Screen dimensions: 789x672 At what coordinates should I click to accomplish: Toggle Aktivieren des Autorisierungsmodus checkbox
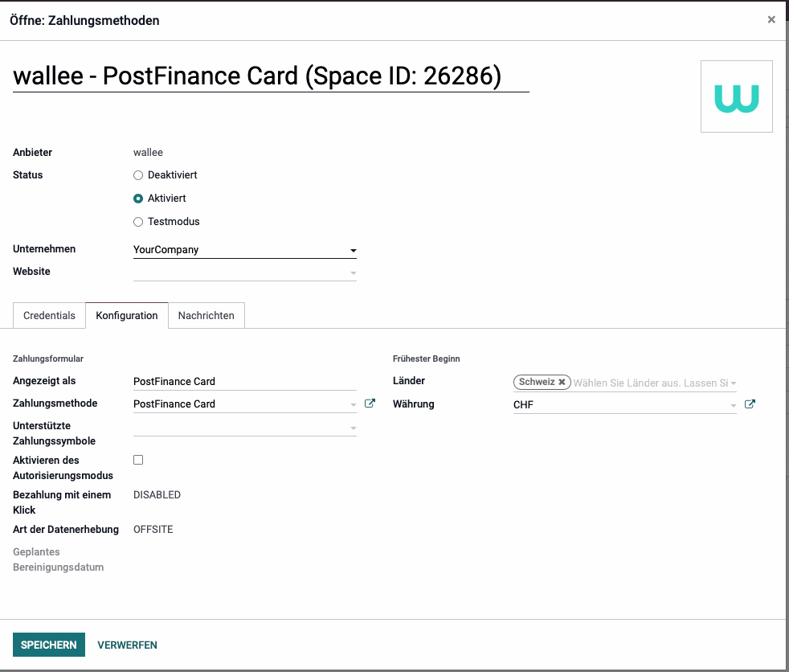[x=138, y=460]
